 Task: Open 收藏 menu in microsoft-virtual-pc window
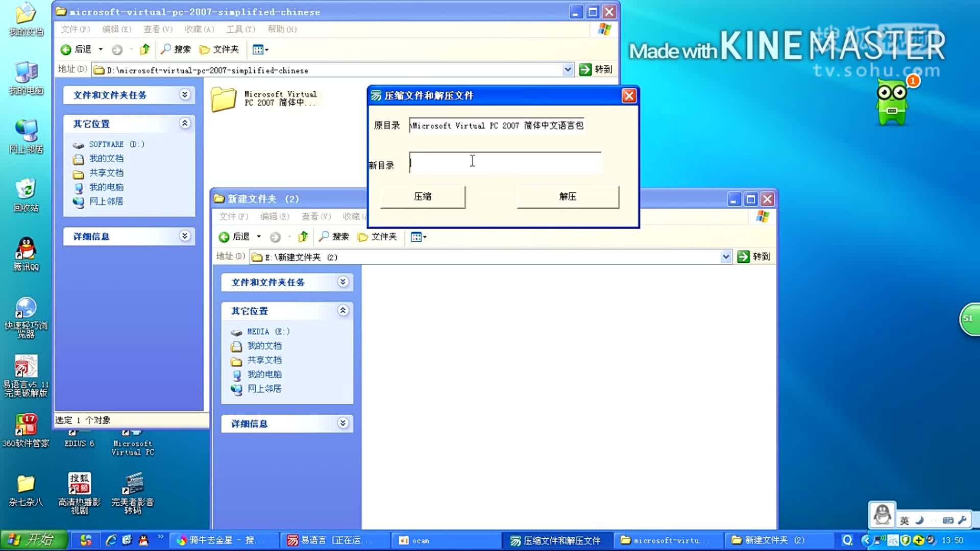pyautogui.click(x=199, y=29)
